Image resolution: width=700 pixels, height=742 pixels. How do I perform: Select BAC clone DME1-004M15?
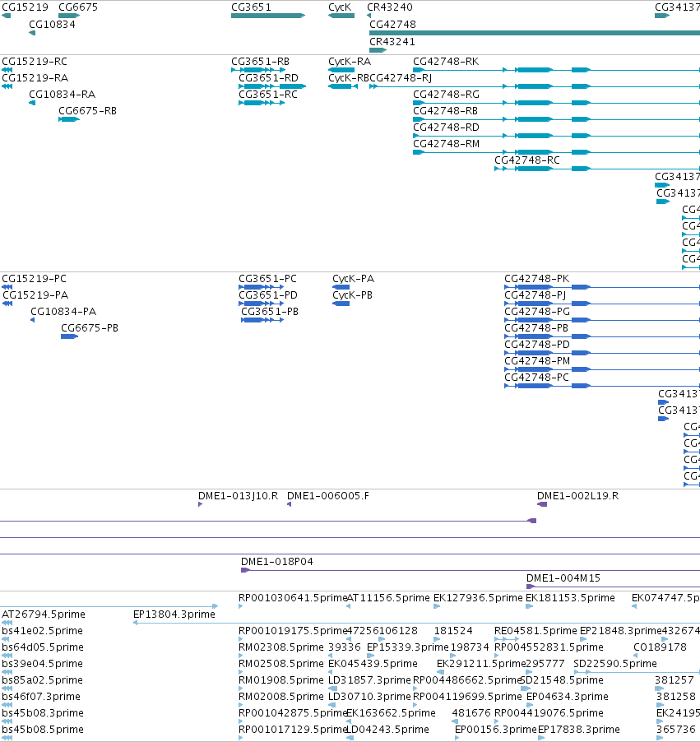[563, 578]
